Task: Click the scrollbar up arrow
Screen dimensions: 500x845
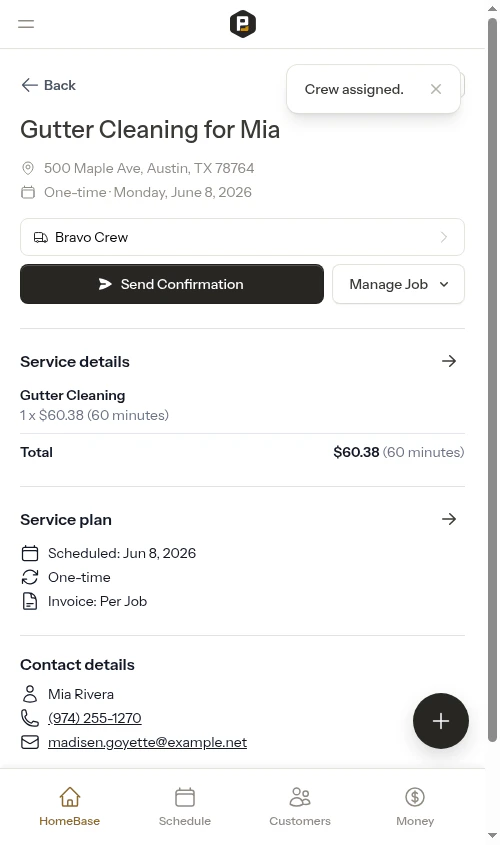Action: [x=492, y=9]
